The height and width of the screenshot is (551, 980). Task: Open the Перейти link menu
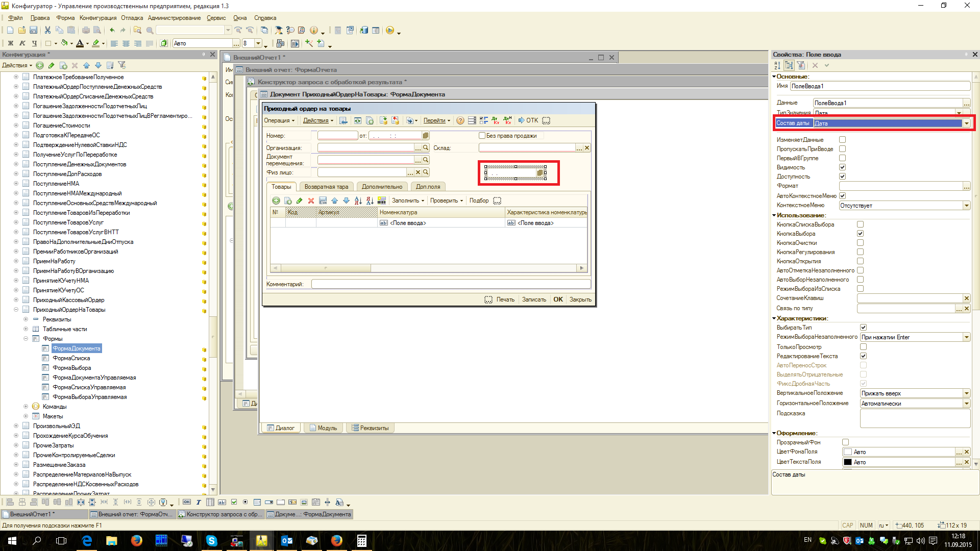(437, 121)
